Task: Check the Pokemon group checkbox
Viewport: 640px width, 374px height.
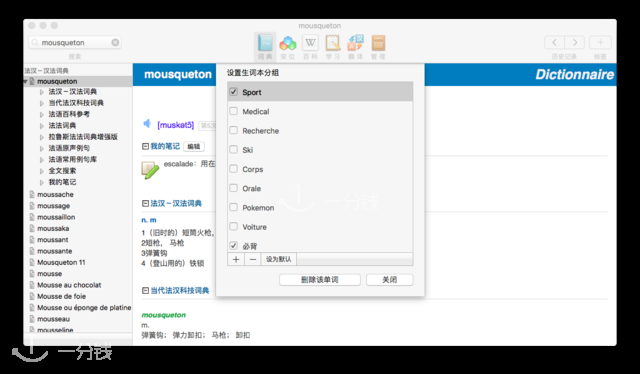Action: coord(233,207)
